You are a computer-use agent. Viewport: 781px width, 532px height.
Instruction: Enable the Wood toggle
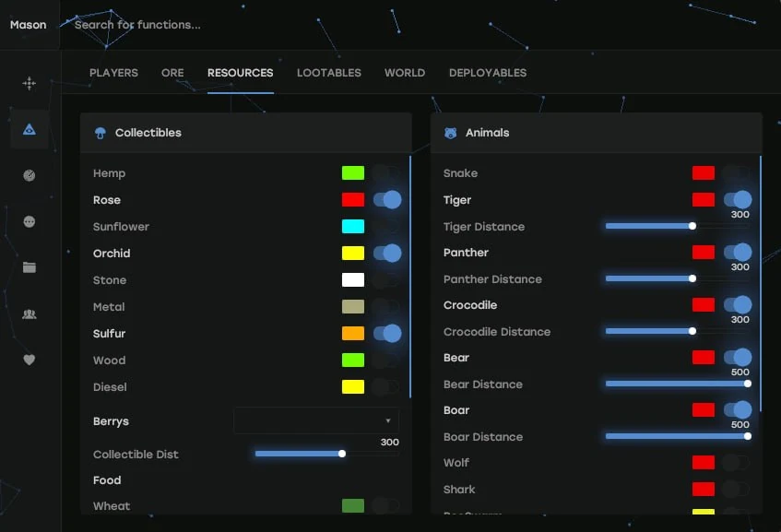386,360
